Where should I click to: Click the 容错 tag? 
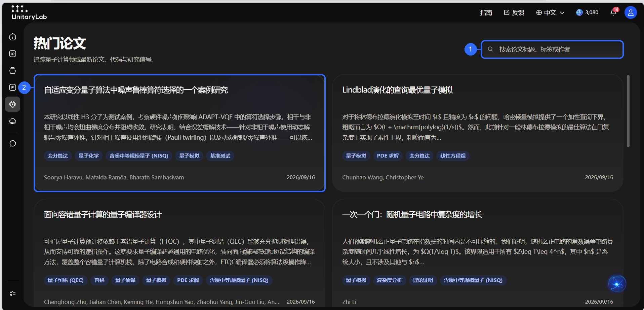point(99,280)
